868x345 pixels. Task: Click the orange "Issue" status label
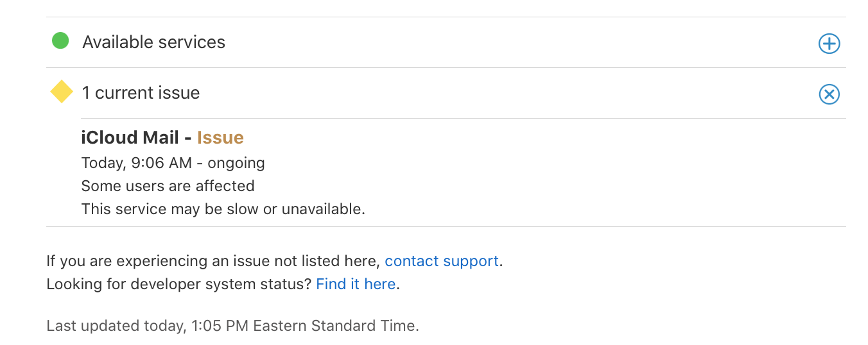220,138
